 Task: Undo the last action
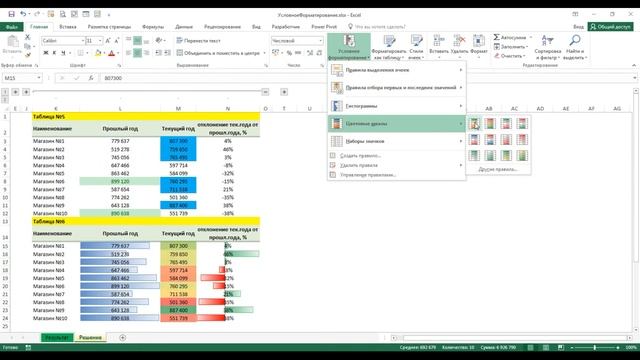point(23,14)
